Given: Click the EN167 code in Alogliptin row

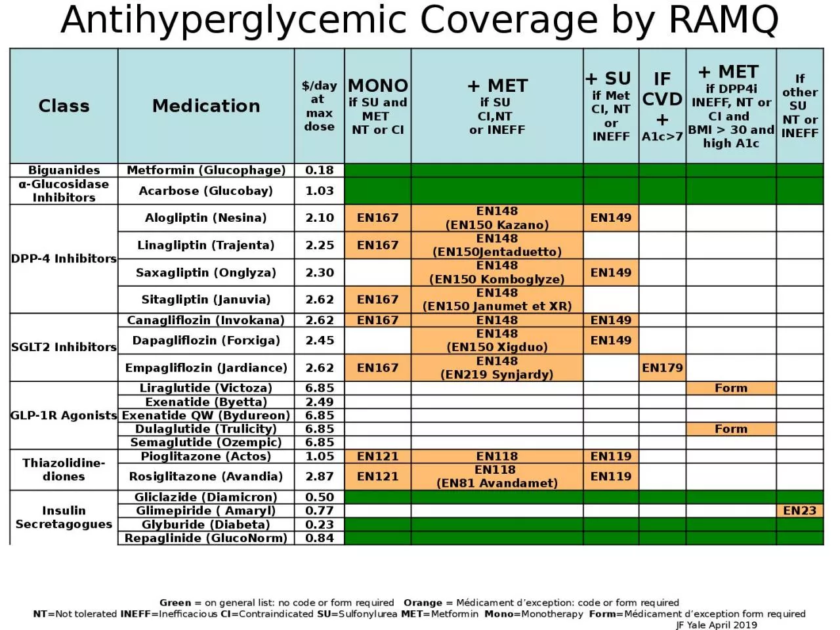Looking at the screenshot, I should (378, 218).
